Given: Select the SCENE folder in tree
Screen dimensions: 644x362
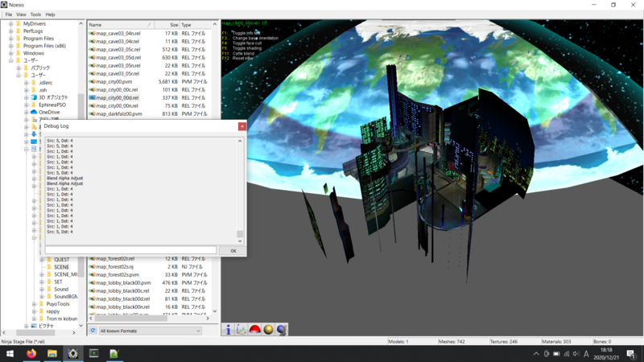Looking at the screenshot, I should point(62,267).
